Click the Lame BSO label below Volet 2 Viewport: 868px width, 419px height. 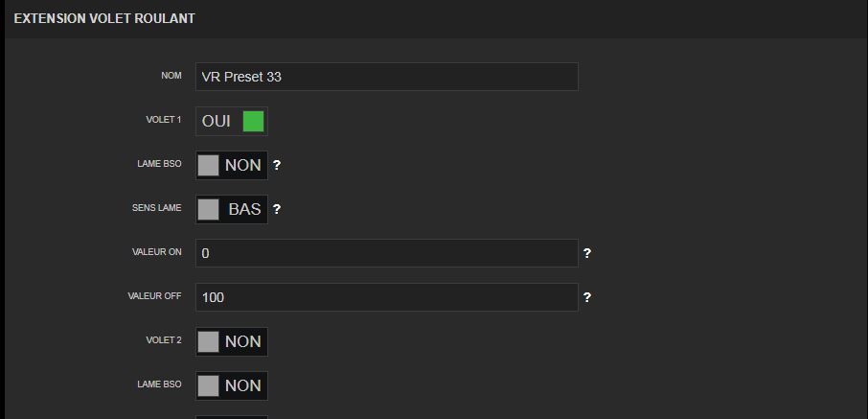[159, 384]
